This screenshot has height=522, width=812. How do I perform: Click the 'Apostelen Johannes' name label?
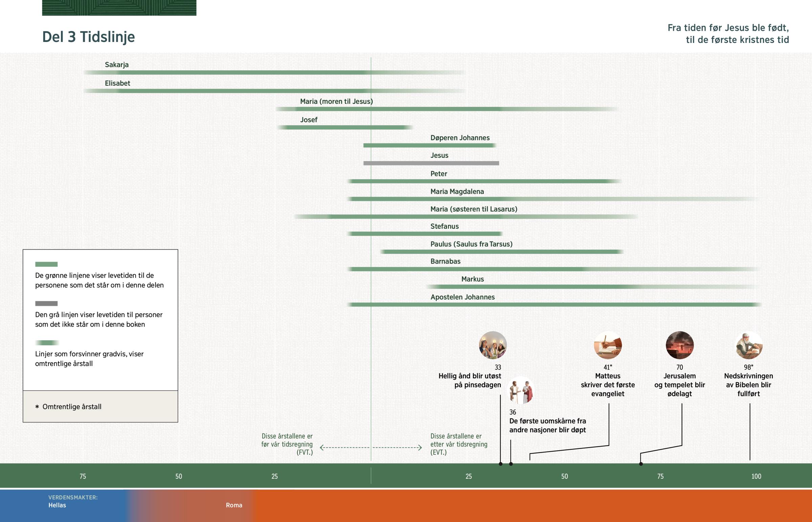click(462, 297)
